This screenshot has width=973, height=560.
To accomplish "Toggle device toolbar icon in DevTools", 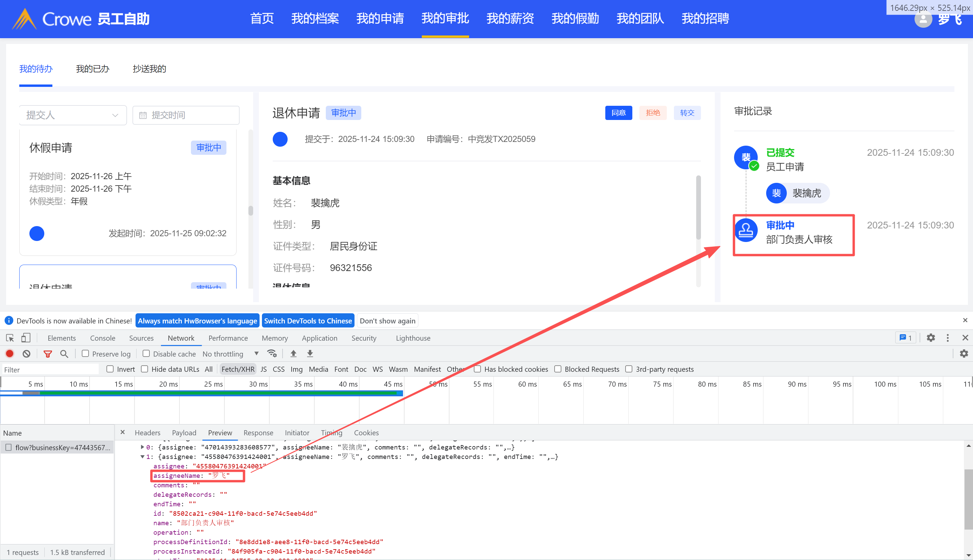I will [x=26, y=338].
